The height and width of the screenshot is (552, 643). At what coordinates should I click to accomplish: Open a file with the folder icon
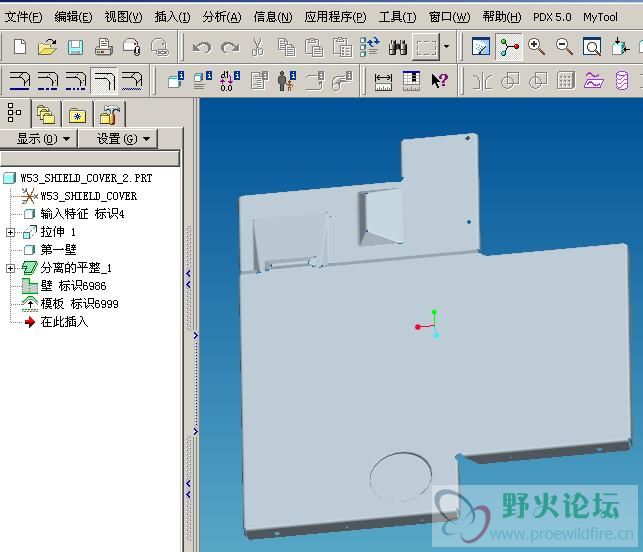pyautogui.click(x=47, y=47)
